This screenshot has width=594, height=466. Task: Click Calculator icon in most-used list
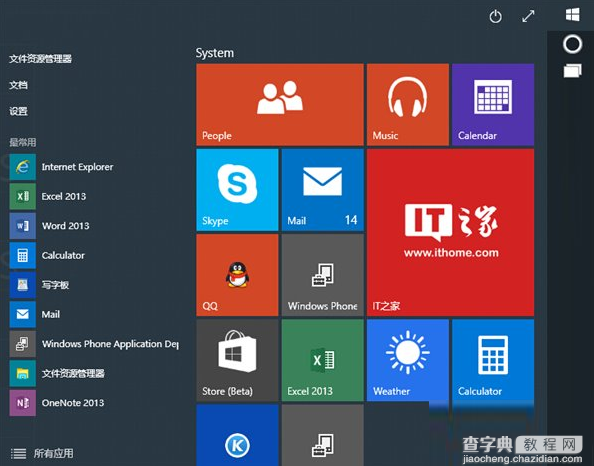[x=23, y=255]
